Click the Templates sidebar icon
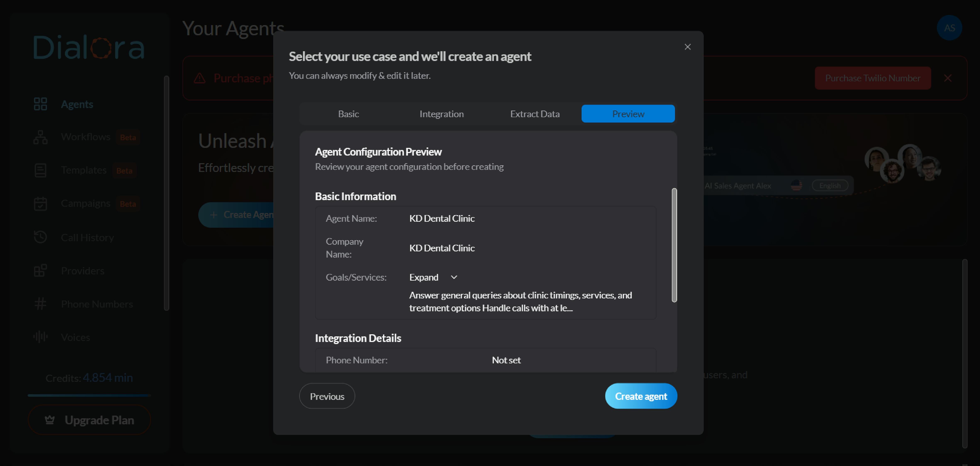The image size is (980, 466). 40,170
